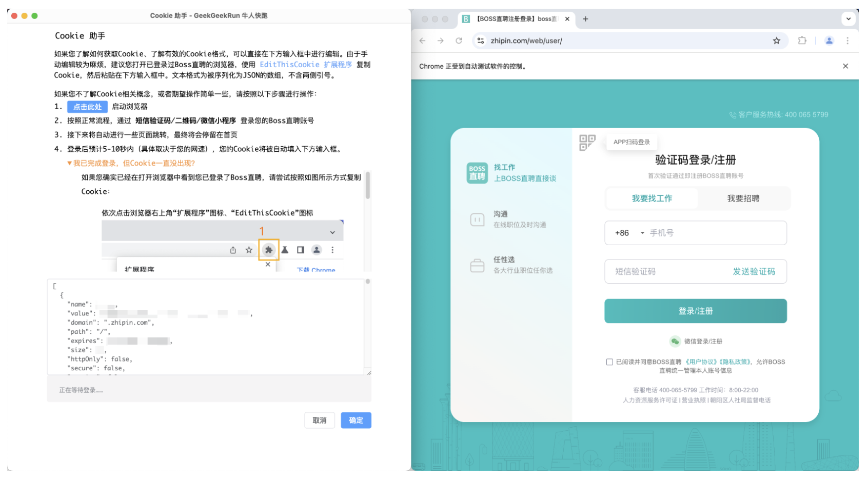Image resolution: width=868 pixels, height=480 pixels.
Task: Click 发送验证码 to send code
Action: point(754,271)
